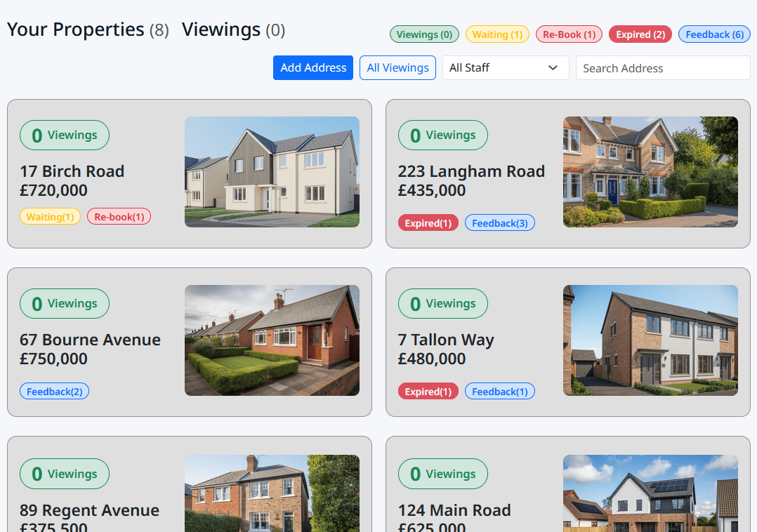This screenshot has width=757, height=532.
Task: Open Feedback(2) on 67 Bourne Avenue
Action: pyautogui.click(x=54, y=392)
